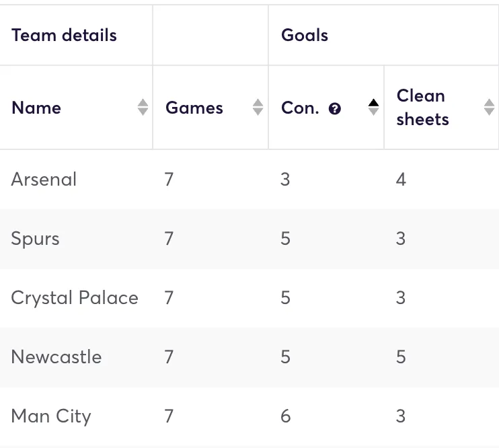Screen dimensions: 499x448
Task: Open the Man City team row
Action: click(51, 416)
